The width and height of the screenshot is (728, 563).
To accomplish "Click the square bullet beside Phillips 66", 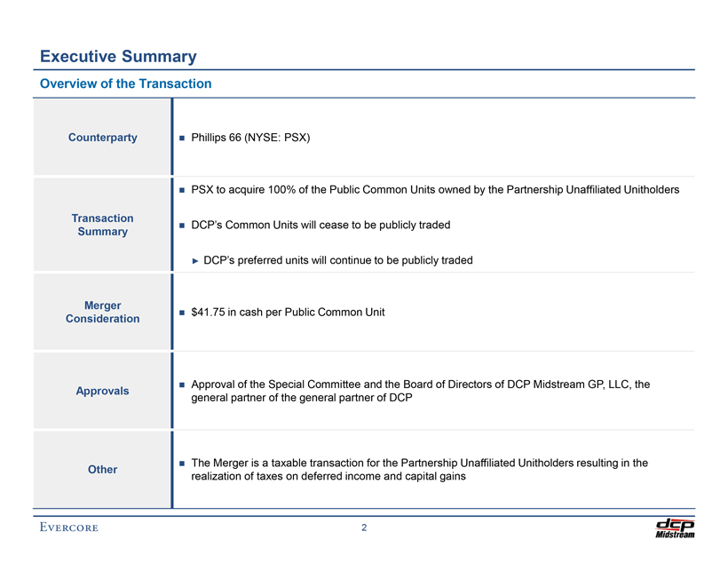I will (181, 138).
